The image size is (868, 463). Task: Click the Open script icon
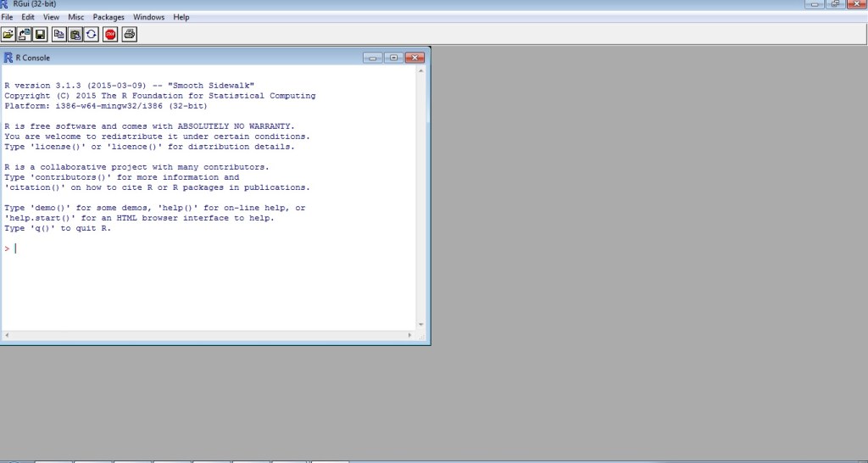pyautogui.click(x=8, y=34)
